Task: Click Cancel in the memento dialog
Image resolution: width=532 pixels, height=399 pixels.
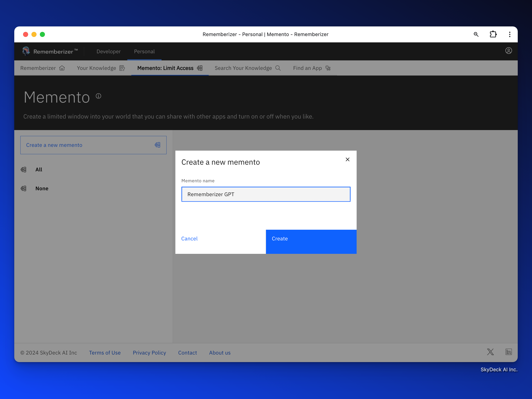Action: tap(189, 239)
